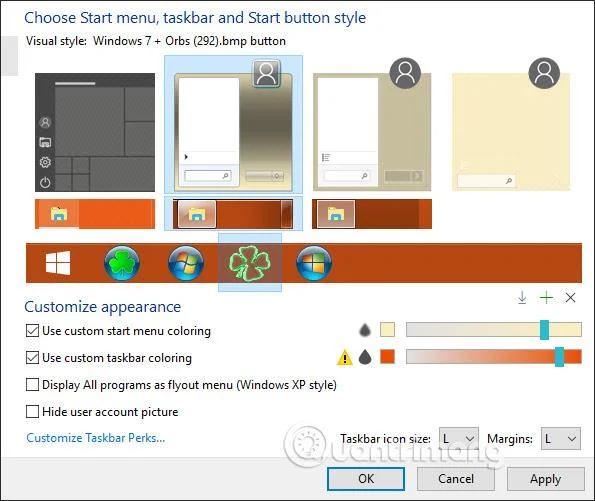Pick the Windows 7 flag orb button
Image resolution: width=595 pixels, height=501 pixels.
pos(186,263)
